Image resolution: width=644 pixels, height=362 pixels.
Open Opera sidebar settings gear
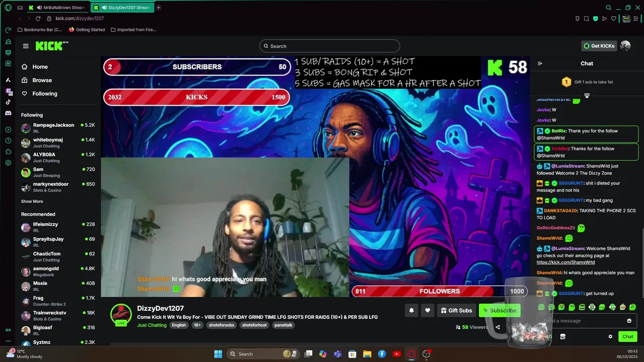tap(8, 163)
